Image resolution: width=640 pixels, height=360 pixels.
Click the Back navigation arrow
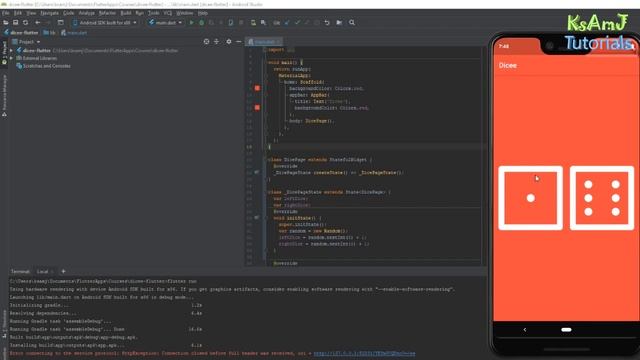pos(38,23)
